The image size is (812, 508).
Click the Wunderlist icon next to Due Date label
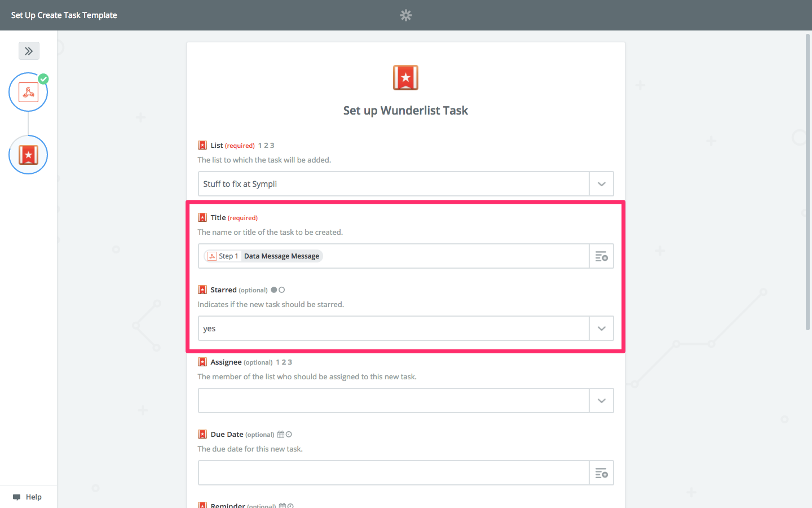(x=202, y=434)
